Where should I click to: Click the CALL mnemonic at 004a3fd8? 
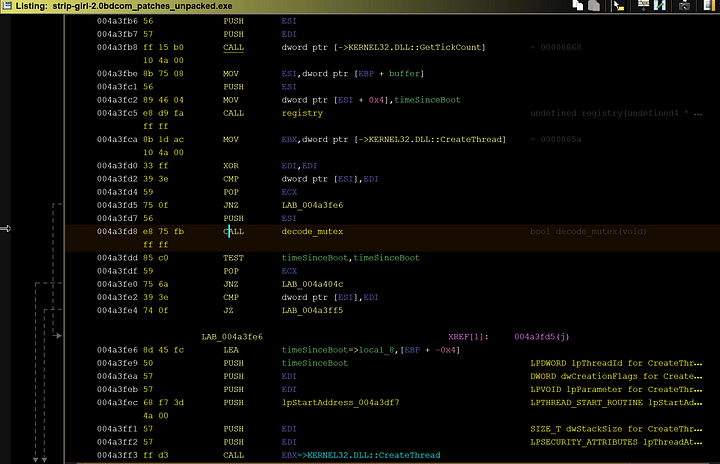coord(233,232)
